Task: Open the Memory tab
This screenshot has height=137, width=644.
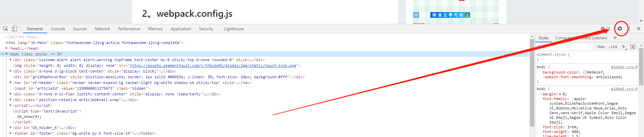Action: (x=156, y=29)
